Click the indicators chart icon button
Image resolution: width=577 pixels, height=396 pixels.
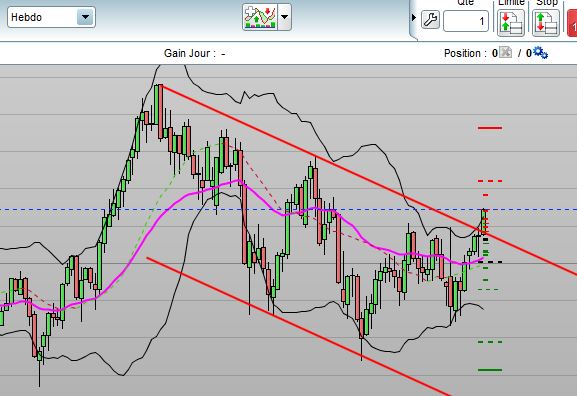click(260, 17)
